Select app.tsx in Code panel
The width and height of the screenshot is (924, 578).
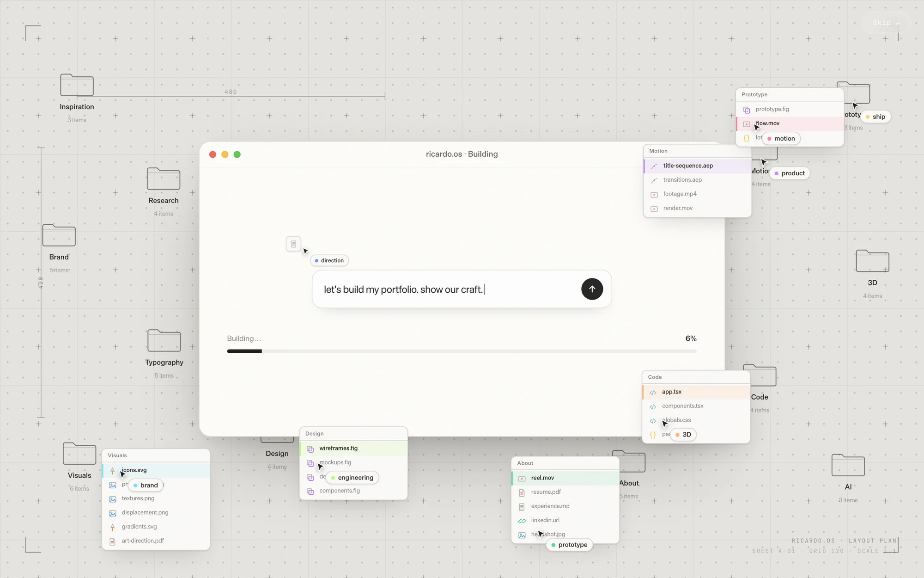(696, 392)
